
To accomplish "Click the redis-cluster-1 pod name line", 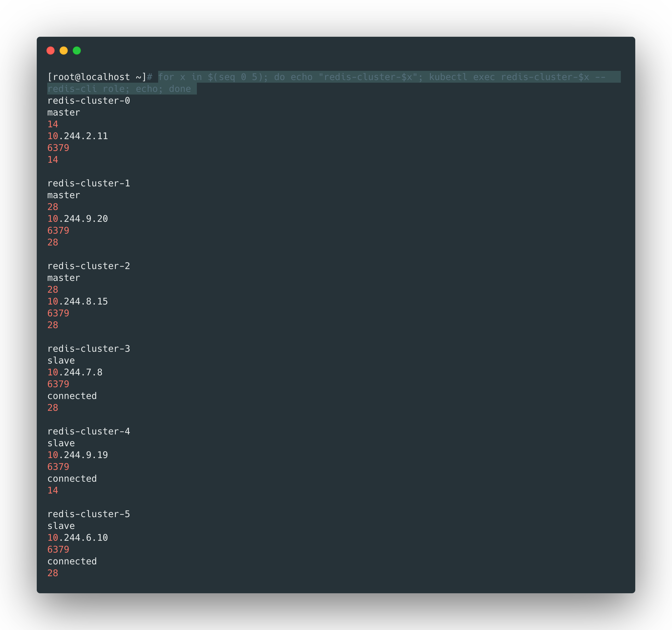I will [x=89, y=183].
